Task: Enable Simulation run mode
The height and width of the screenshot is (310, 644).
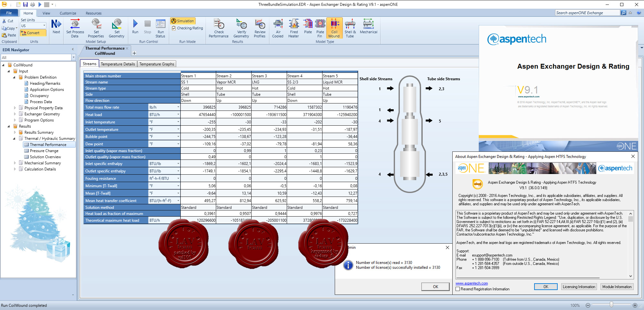Action: (x=183, y=21)
